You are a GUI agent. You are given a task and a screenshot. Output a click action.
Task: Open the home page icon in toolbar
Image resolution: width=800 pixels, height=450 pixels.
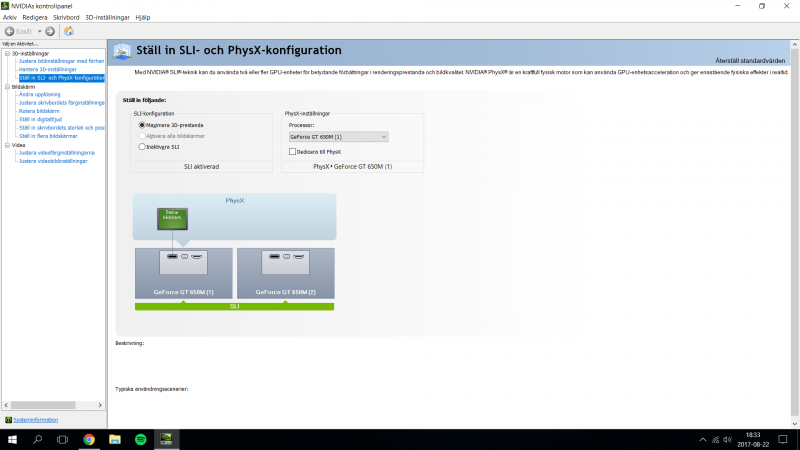tap(69, 31)
